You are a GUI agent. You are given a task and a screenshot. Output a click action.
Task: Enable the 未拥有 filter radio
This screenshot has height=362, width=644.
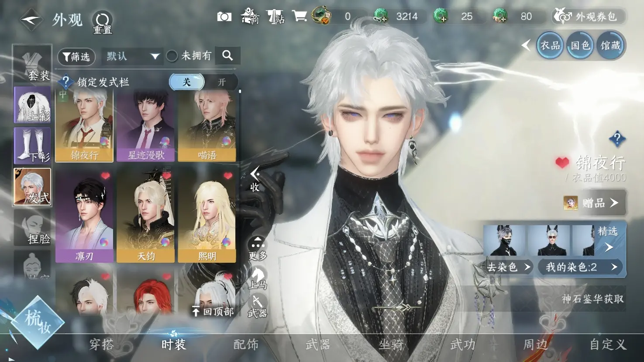[x=172, y=56]
